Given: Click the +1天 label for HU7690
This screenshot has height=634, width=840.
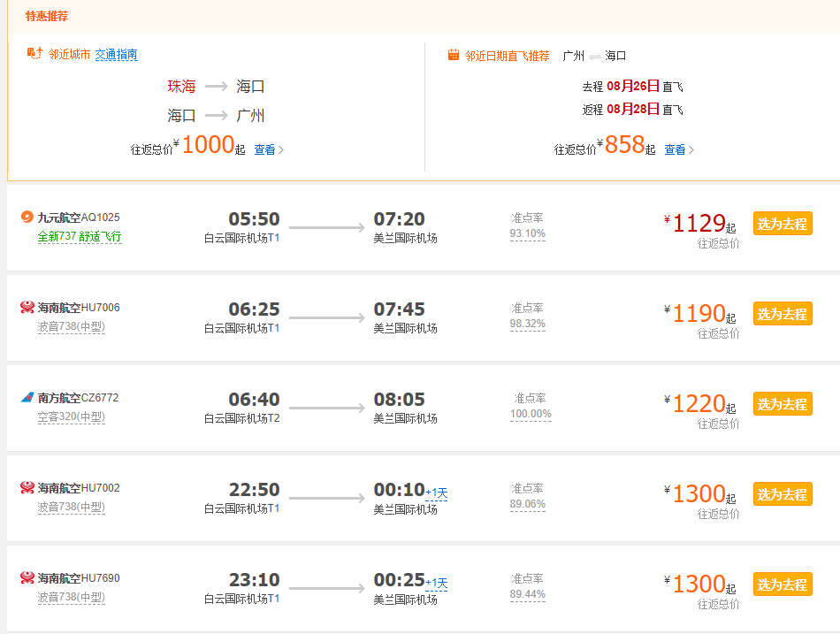Looking at the screenshot, I should [x=437, y=583].
